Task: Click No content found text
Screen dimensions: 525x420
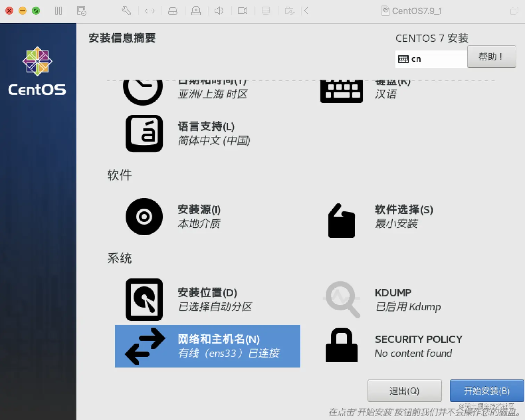Action: (413, 353)
